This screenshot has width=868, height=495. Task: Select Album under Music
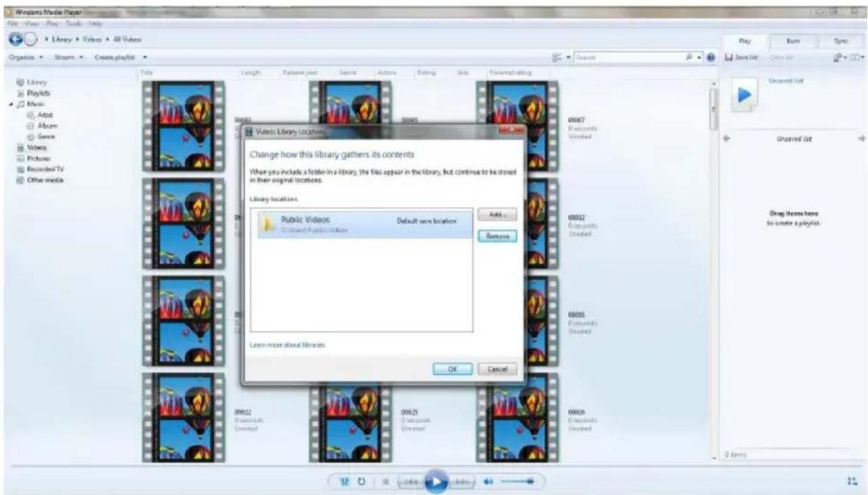(43, 126)
